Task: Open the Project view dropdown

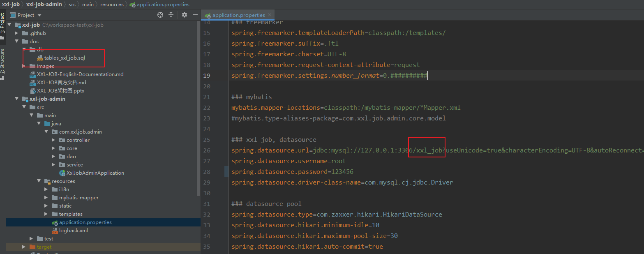Action: [x=39, y=15]
